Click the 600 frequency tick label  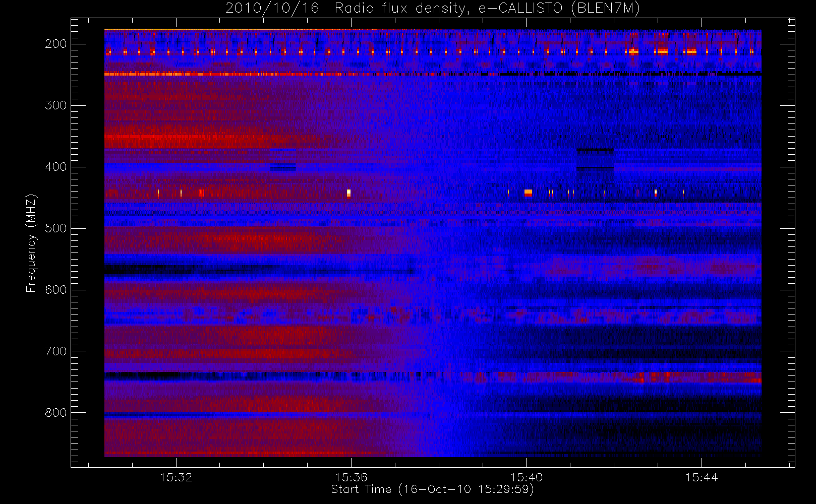coord(56,290)
